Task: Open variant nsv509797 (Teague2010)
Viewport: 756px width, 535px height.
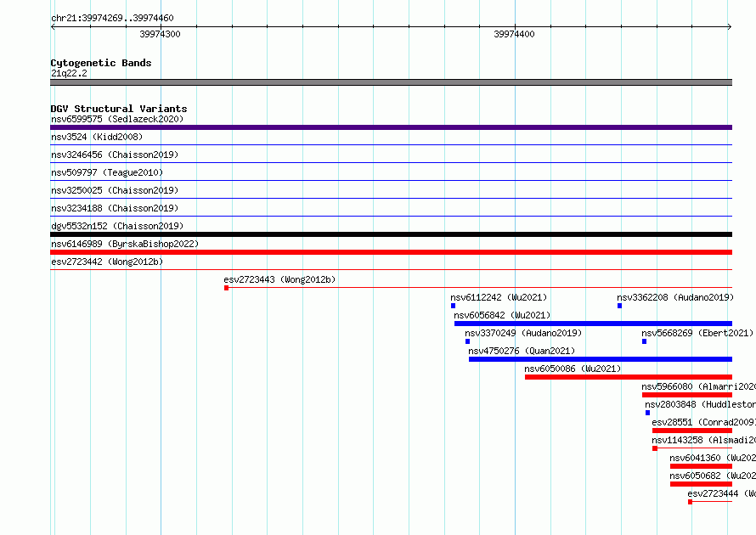Action: [107, 172]
